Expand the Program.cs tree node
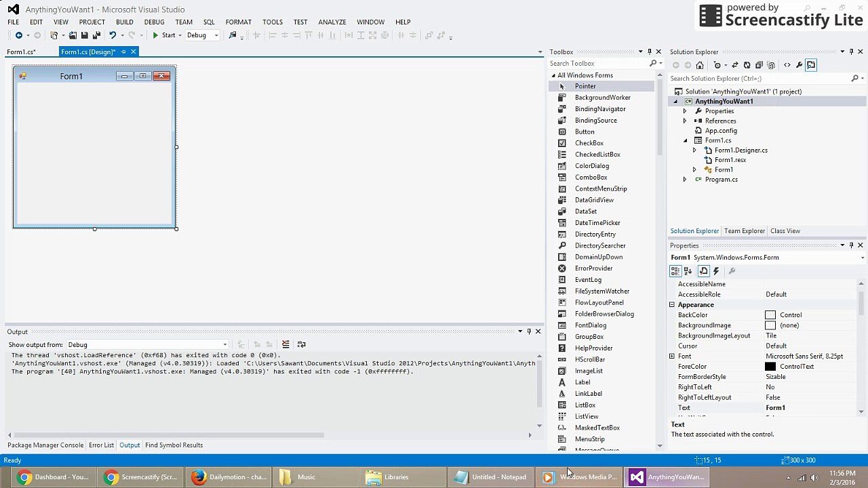868x488 pixels. click(x=685, y=180)
